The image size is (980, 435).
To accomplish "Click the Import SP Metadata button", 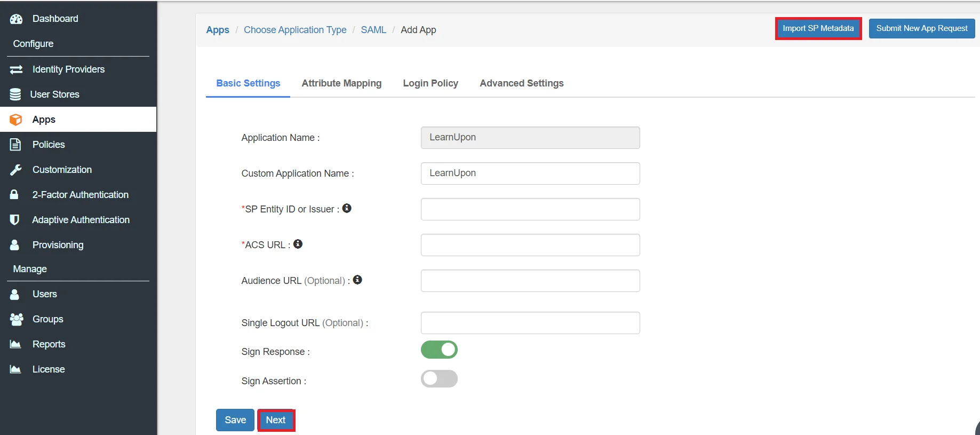I will tap(818, 28).
